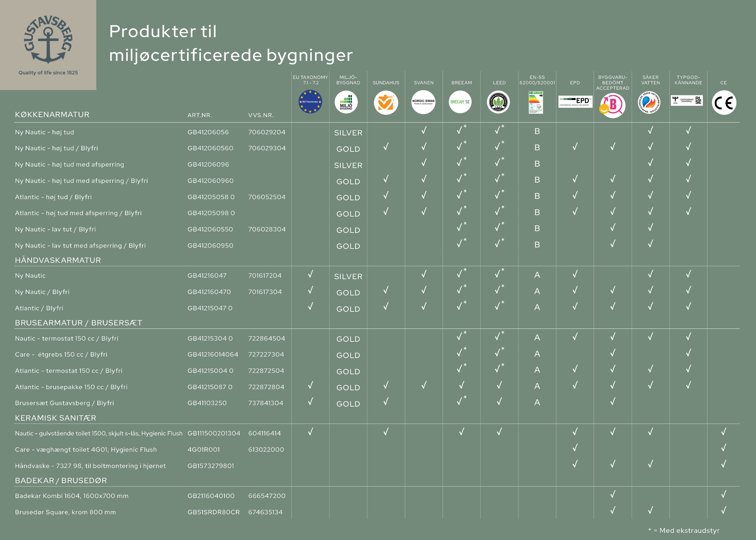Click the Produkter til miljøcertificerede bygninger title
Image resolution: width=756 pixels, height=540 pixels.
(x=231, y=43)
